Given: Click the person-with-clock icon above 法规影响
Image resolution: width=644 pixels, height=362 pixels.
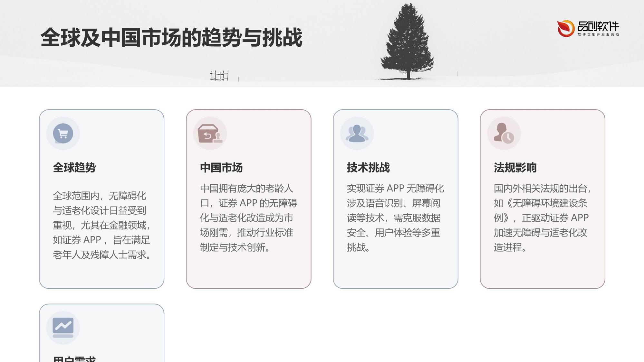Looking at the screenshot, I should 504,133.
